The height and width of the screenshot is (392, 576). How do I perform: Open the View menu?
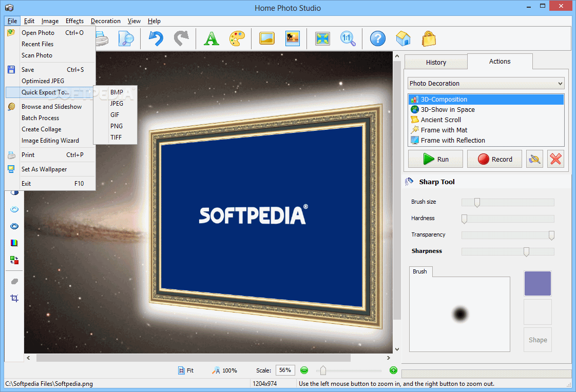134,21
